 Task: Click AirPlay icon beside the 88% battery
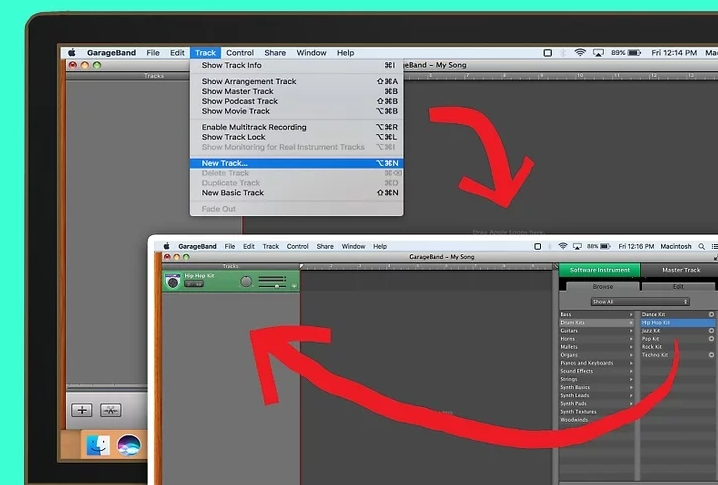[577, 246]
